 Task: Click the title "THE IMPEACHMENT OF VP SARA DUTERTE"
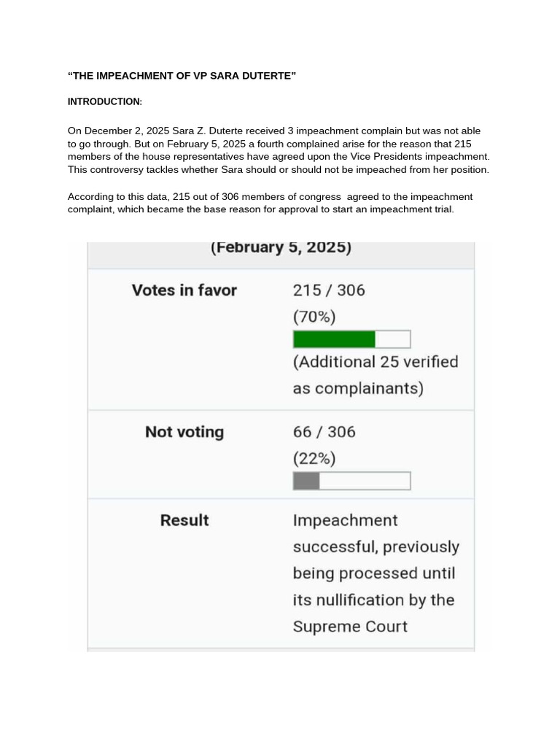coord(182,76)
